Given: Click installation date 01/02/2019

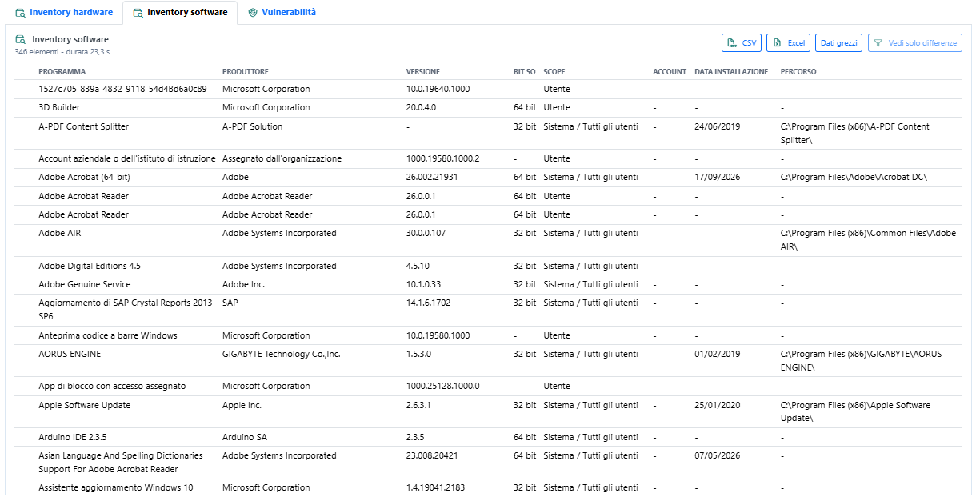Looking at the screenshot, I should (x=718, y=354).
